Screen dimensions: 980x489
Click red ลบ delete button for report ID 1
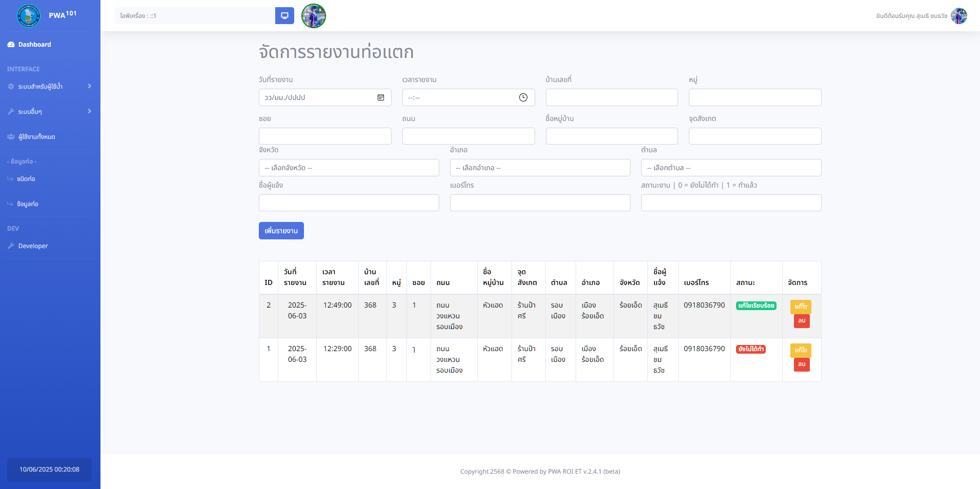coord(802,364)
